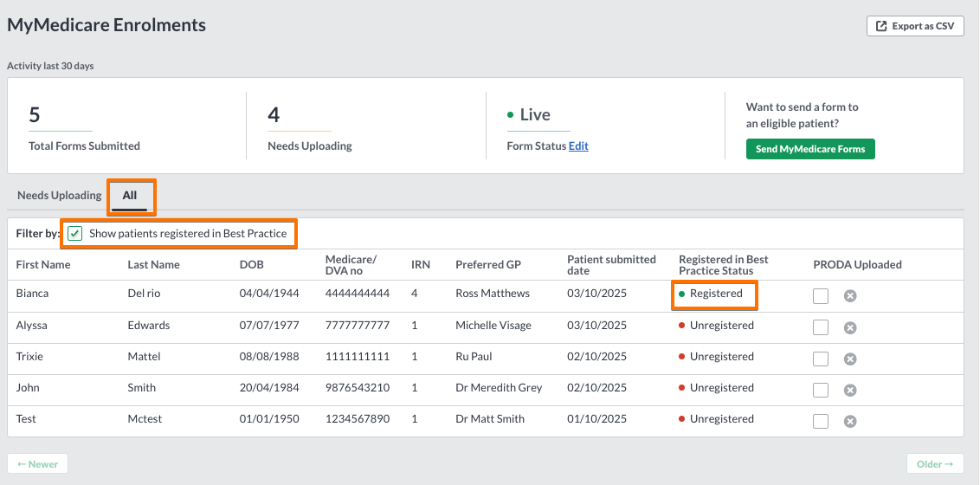This screenshot has width=980, height=485.
Task: Click John Smith's Unregistered status
Action: (x=716, y=387)
